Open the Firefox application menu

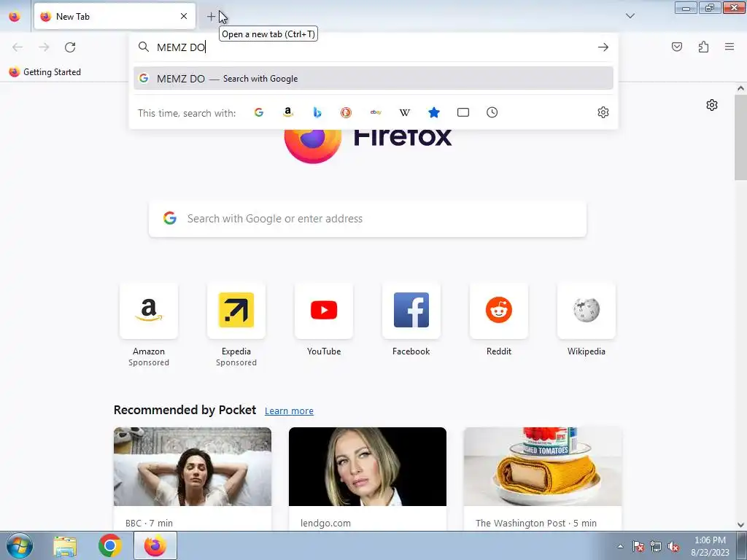tap(729, 47)
